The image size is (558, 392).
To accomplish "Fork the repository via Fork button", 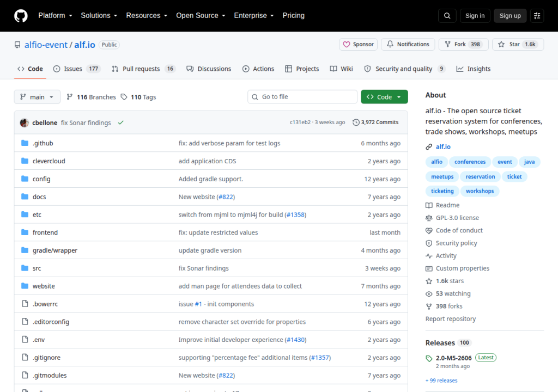I will [463, 45].
